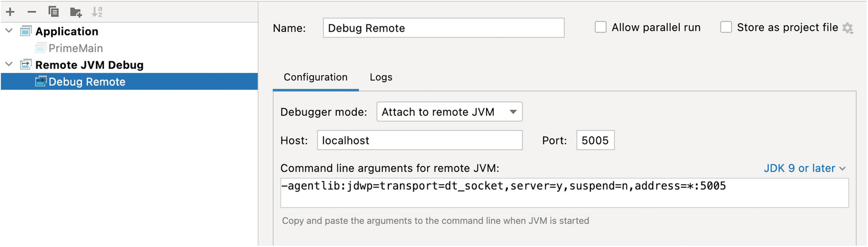This screenshot has width=868, height=247.
Task: Click the Sort configurations alphabetically icon
Action: click(x=97, y=12)
